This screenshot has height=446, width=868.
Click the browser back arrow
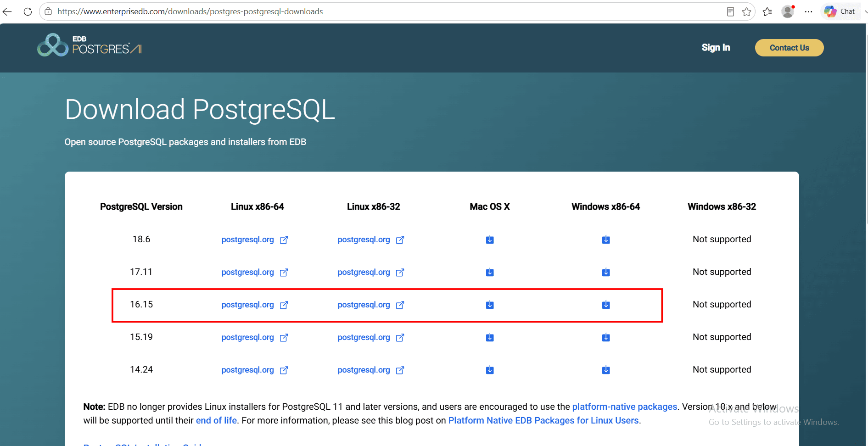pos(7,11)
